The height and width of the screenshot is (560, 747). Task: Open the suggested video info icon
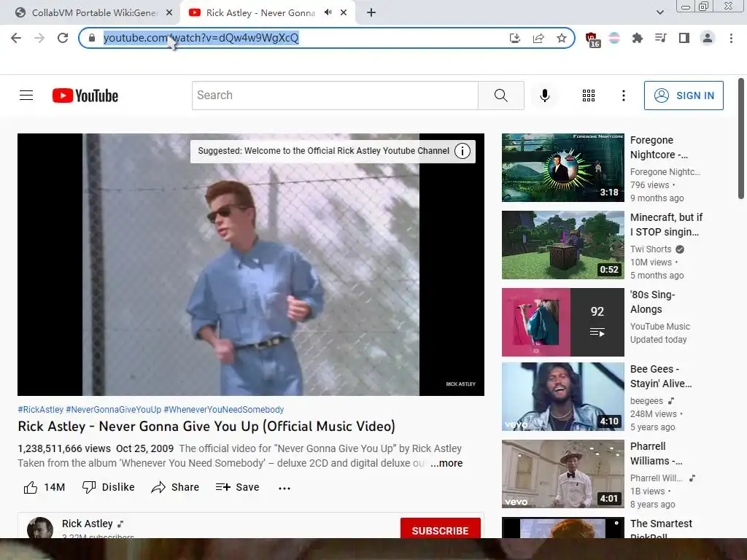pyautogui.click(x=462, y=151)
